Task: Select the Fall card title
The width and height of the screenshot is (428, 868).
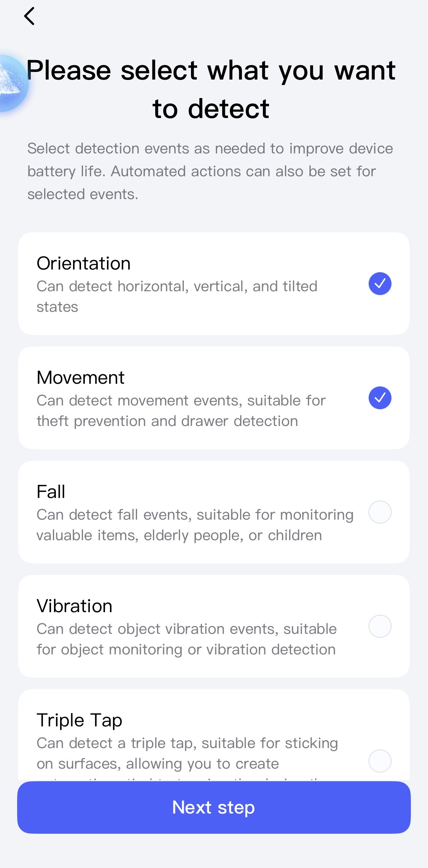Action: point(51,492)
